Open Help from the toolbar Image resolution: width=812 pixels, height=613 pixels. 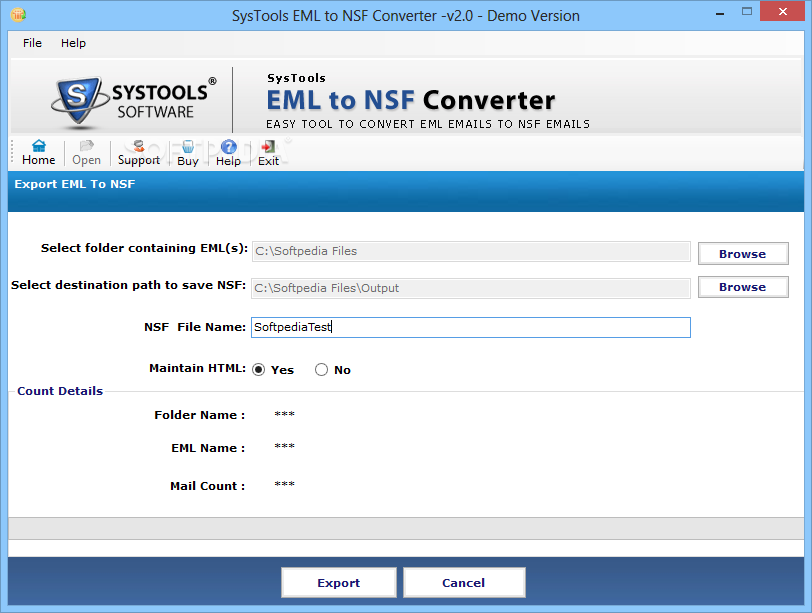point(228,153)
